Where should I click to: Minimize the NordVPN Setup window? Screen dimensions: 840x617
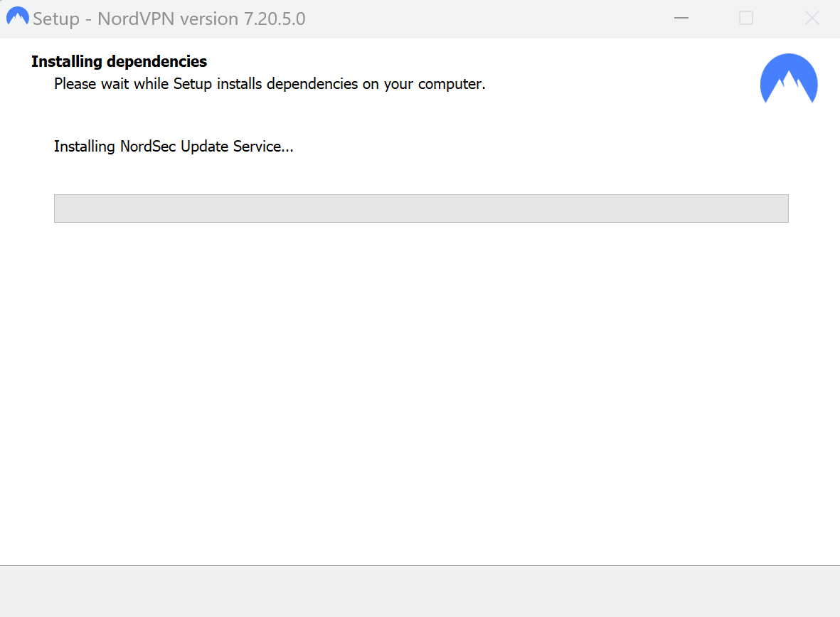(681, 19)
